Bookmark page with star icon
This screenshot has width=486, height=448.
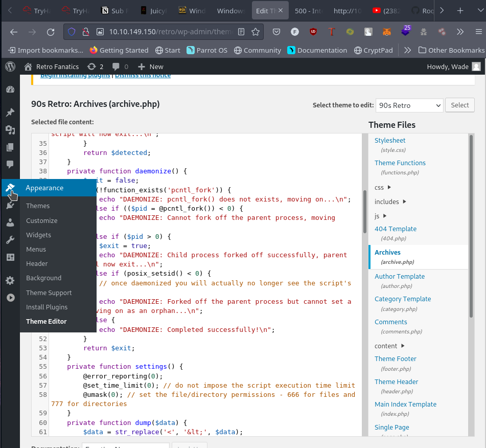point(256,32)
